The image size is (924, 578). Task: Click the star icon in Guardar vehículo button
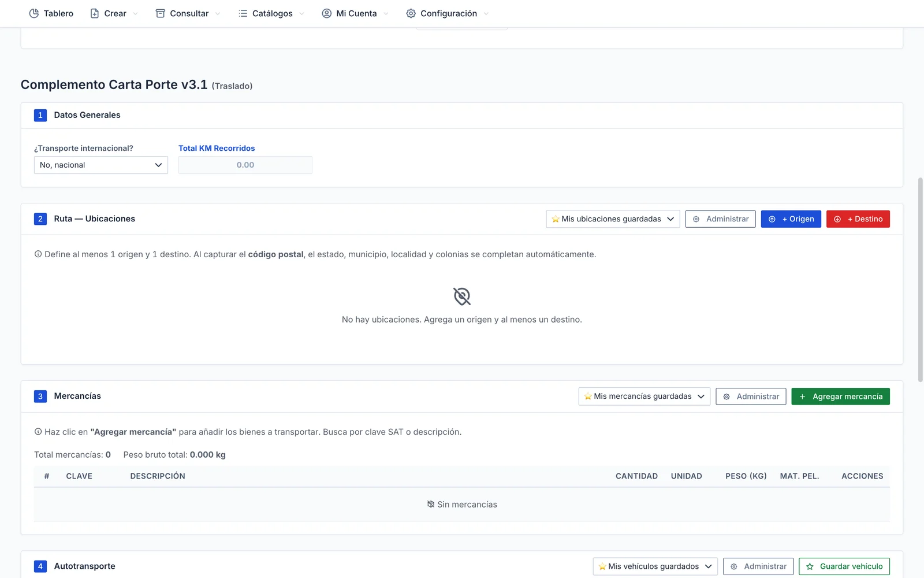[x=810, y=566]
